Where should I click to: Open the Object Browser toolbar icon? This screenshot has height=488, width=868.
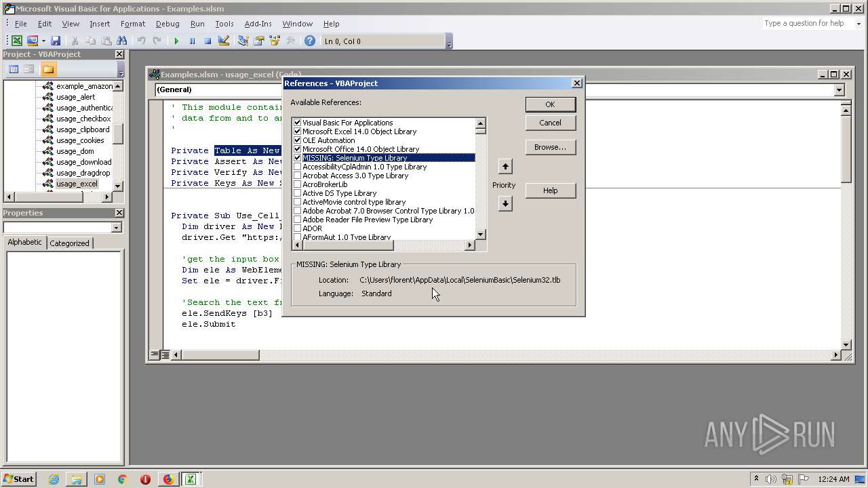[x=275, y=41]
